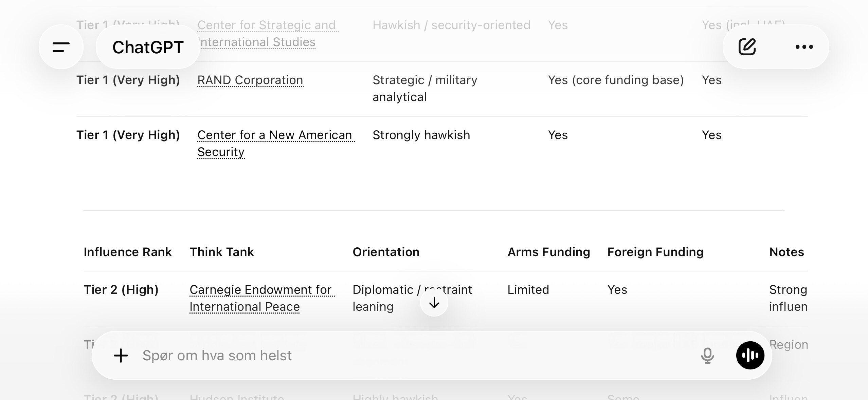Screen dimensions: 868x400
Task: Open the sidebar menu icon
Action: click(61, 47)
